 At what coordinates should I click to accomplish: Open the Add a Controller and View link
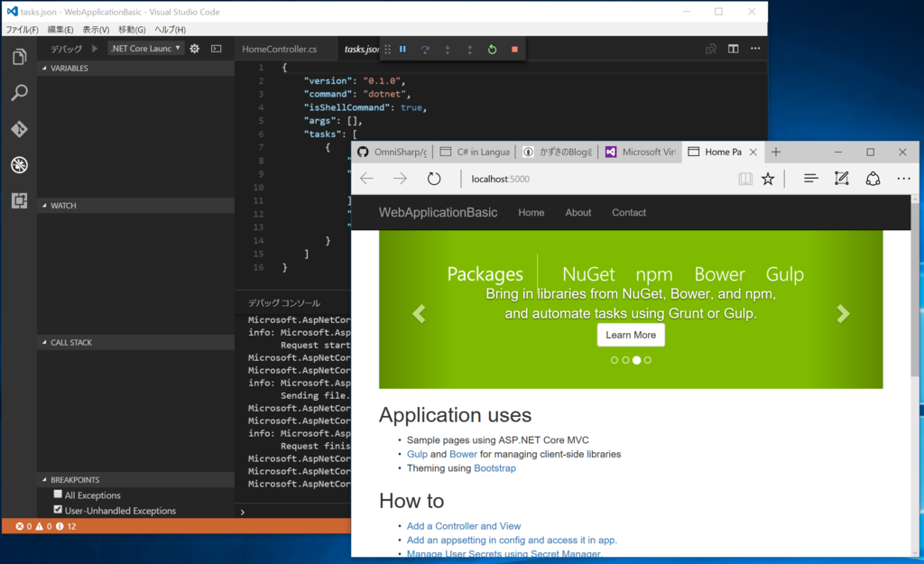click(464, 526)
